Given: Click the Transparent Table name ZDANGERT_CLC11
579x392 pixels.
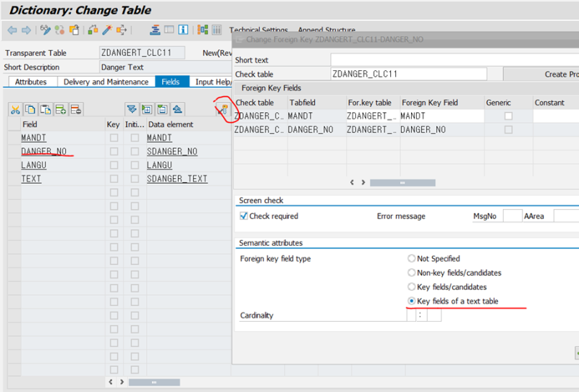Looking at the screenshot, I should pos(142,53).
